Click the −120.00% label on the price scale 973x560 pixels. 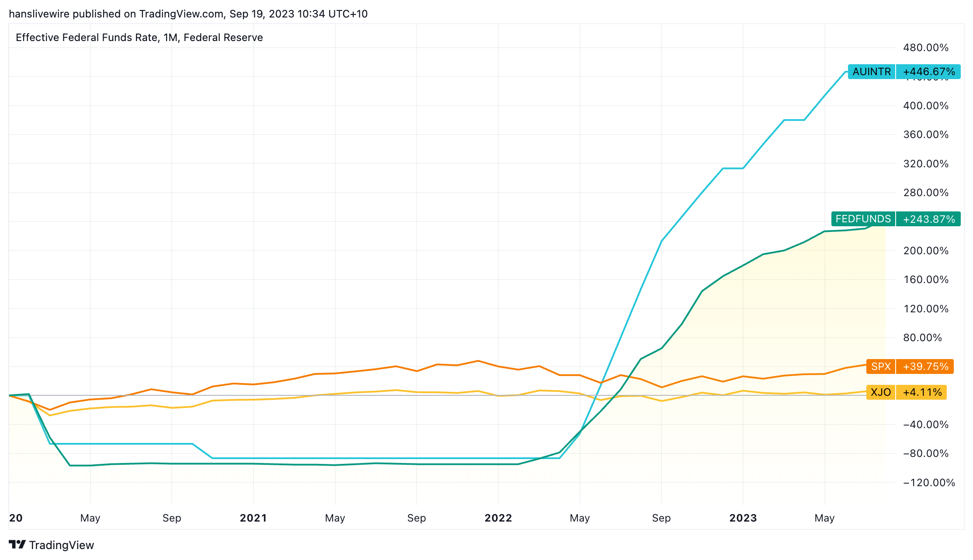tap(929, 483)
